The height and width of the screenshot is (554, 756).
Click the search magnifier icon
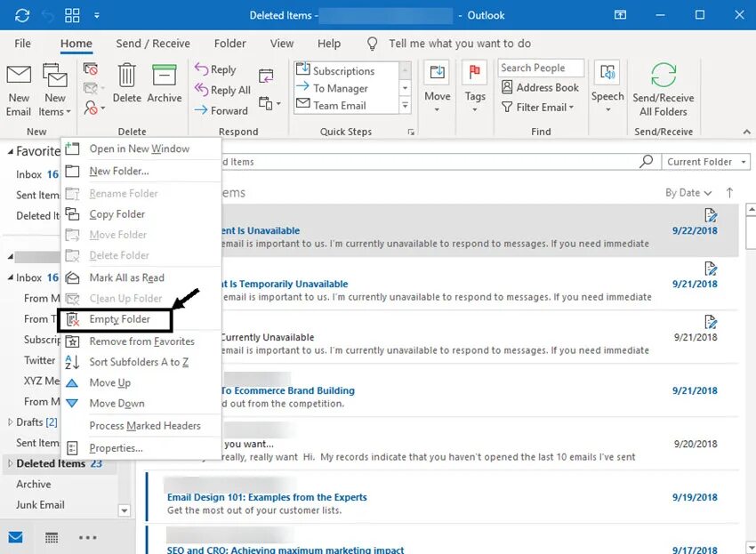646,161
